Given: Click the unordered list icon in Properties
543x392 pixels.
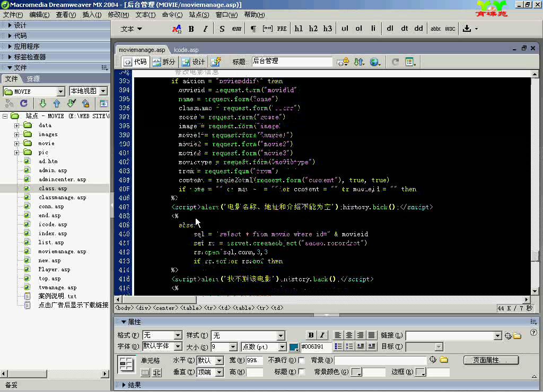Looking at the screenshot, I should pos(338,346).
